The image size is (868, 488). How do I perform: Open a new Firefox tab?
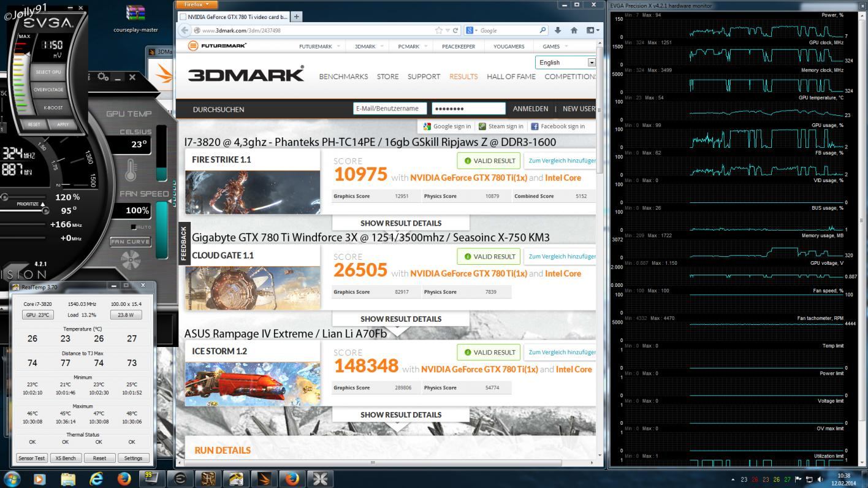coord(296,17)
